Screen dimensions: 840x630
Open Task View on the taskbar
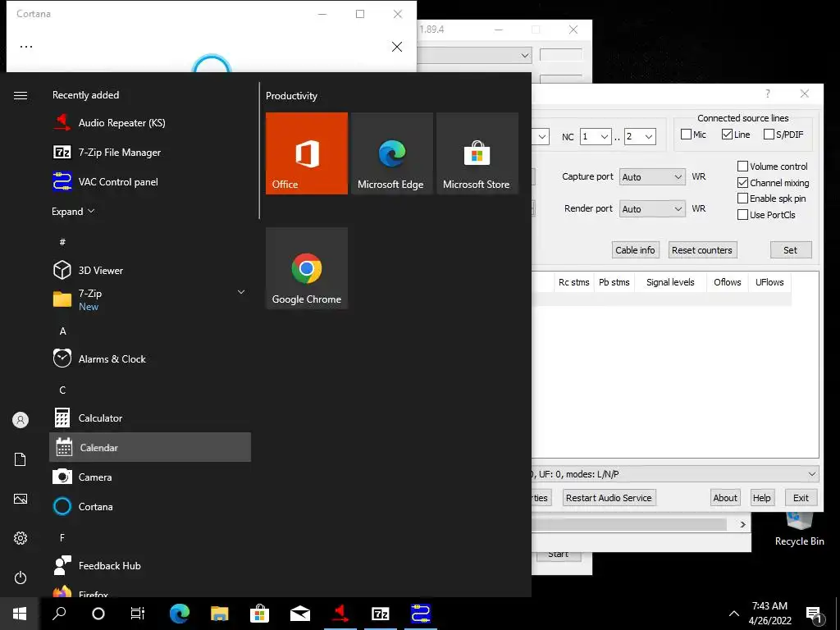138,614
